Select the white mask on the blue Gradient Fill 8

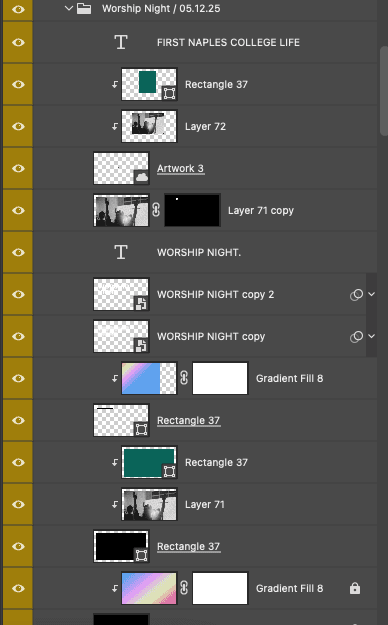220,378
